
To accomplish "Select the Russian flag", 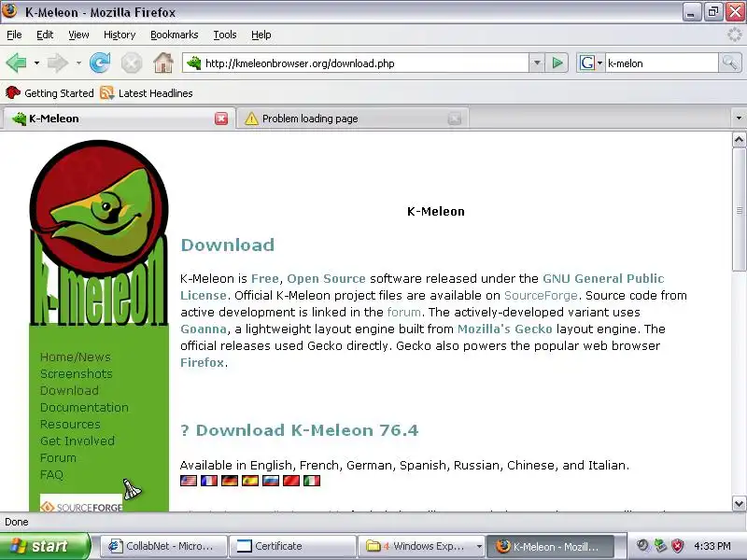I will tap(271, 481).
